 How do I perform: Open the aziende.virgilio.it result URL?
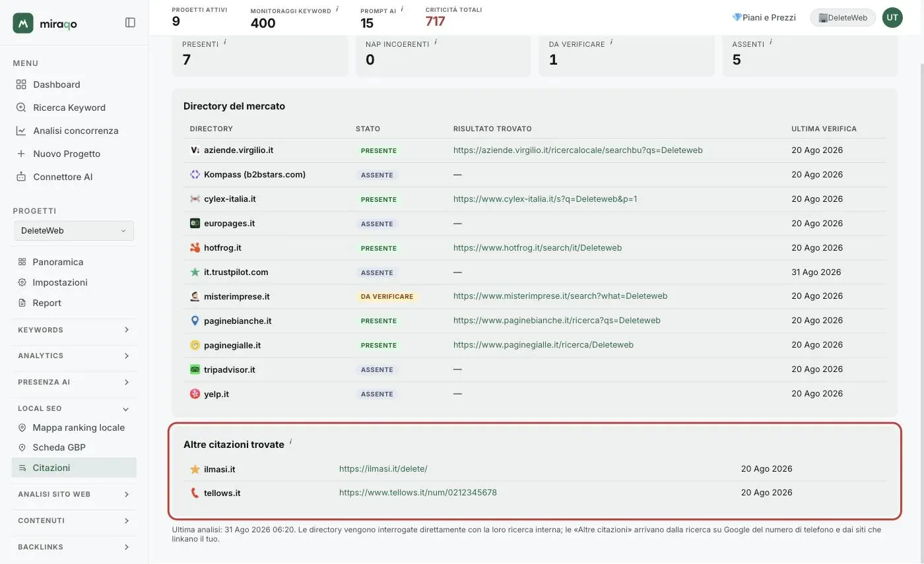click(577, 150)
